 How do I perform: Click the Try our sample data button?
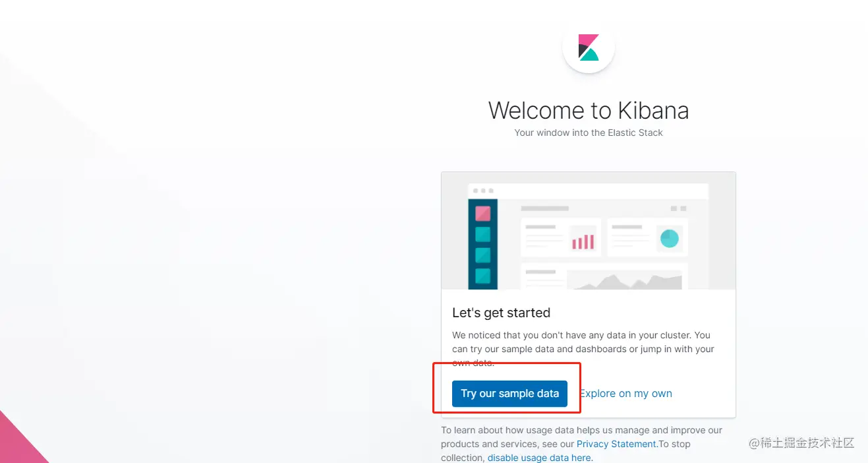(x=509, y=394)
